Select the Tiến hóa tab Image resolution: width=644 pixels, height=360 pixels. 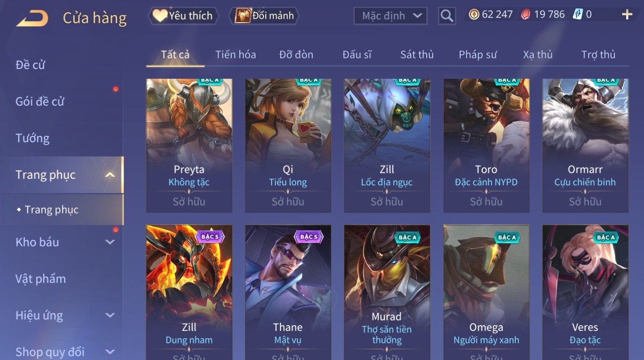[x=235, y=54]
